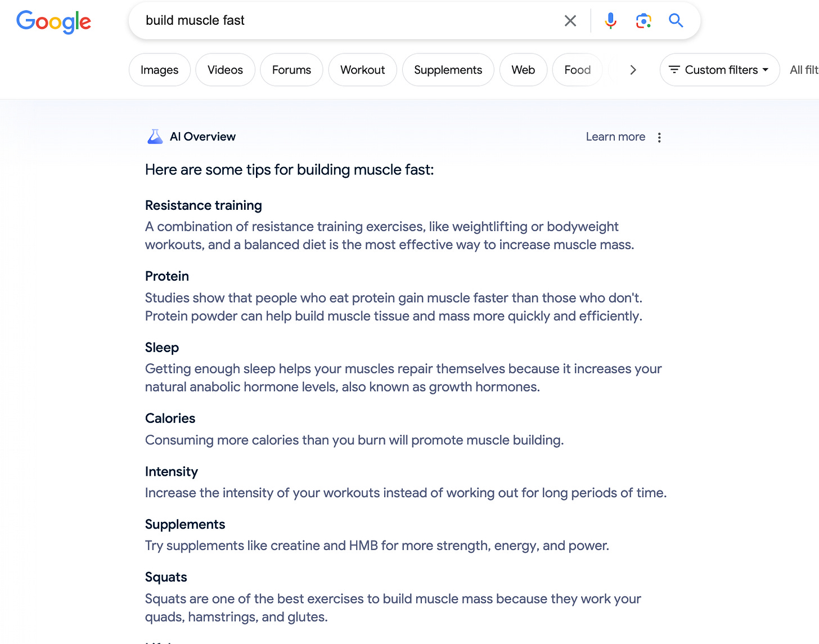Click the 'Here are some tips' heading

click(x=290, y=170)
